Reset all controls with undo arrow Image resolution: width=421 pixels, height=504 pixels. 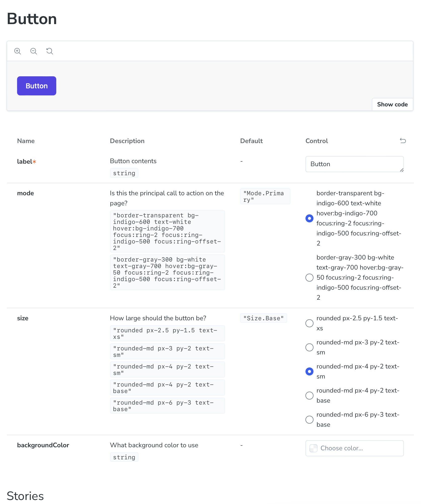403,141
